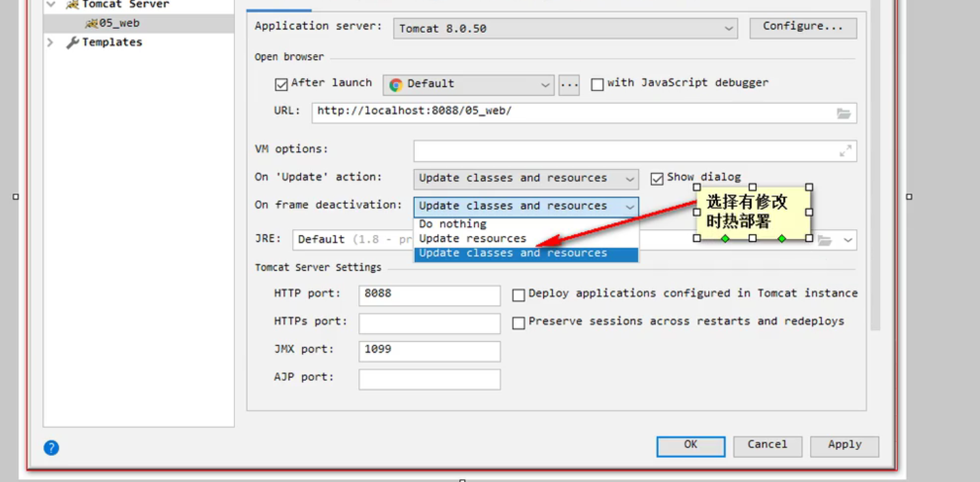The width and height of the screenshot is (980, 482).
Task: Click the Apply button
Action: point(845,446)
